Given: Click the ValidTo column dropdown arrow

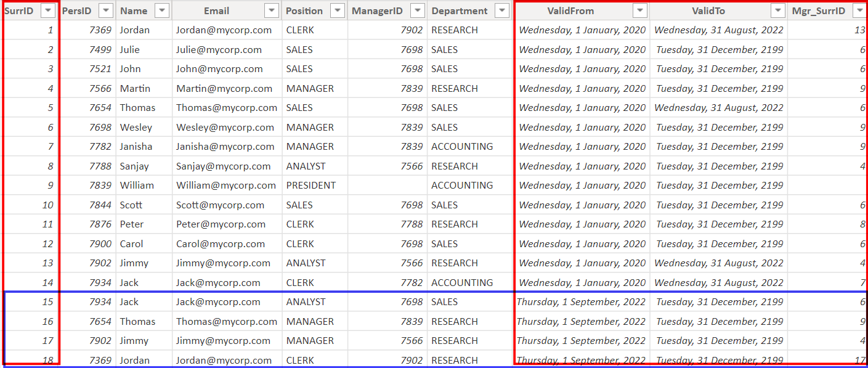Looking at the screenshot, I should coord(778,10).
